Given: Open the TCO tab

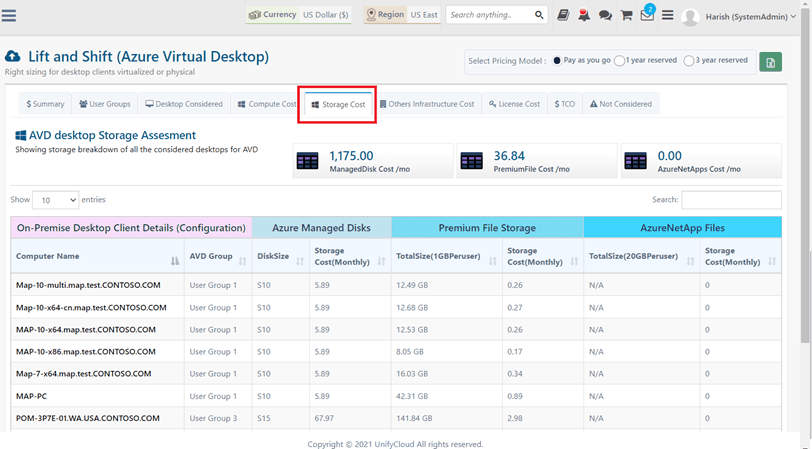Looking at the screenshot, I should pos(565,104).
